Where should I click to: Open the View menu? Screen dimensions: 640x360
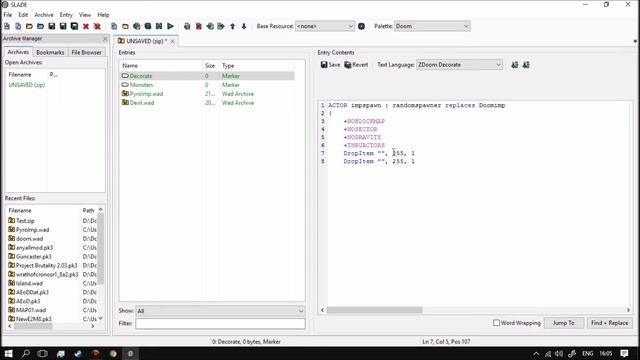(x=85, y=15)
